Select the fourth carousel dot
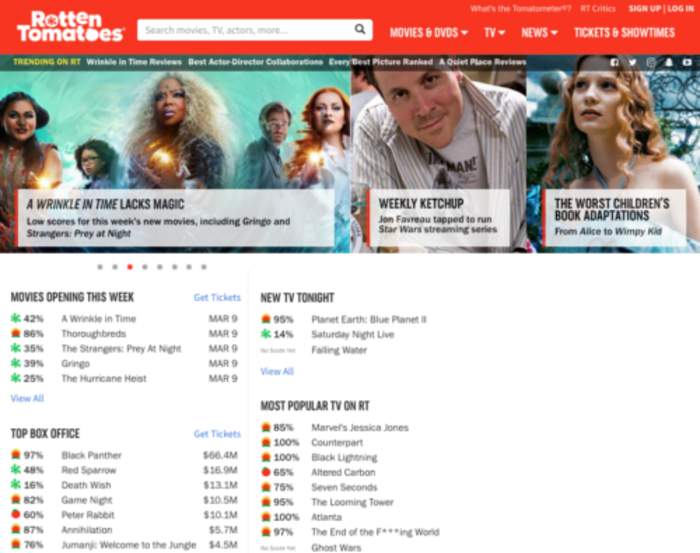 (x=145, y=267)
